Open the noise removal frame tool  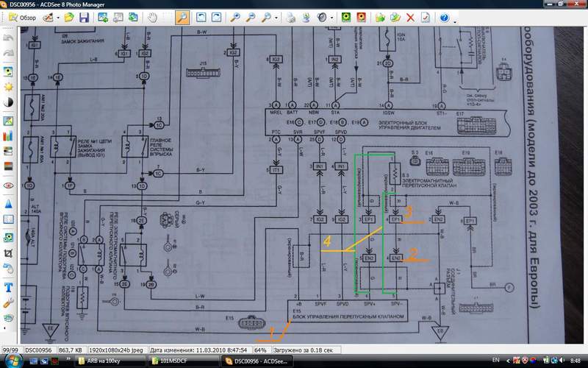(x=8, y=219)
